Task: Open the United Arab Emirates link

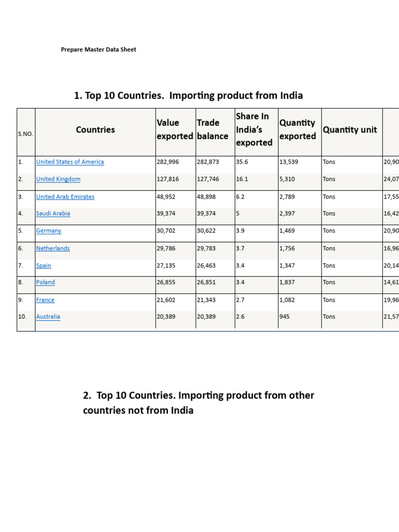Action: click(x=65, y=197)
